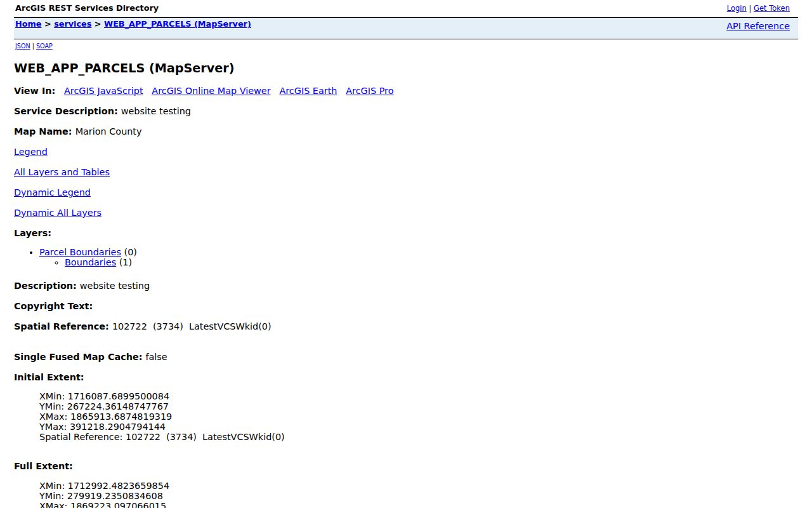The image size is (812, 508).
Task: View service in ArcGIS Earth
Action: [x=308, y=91]
